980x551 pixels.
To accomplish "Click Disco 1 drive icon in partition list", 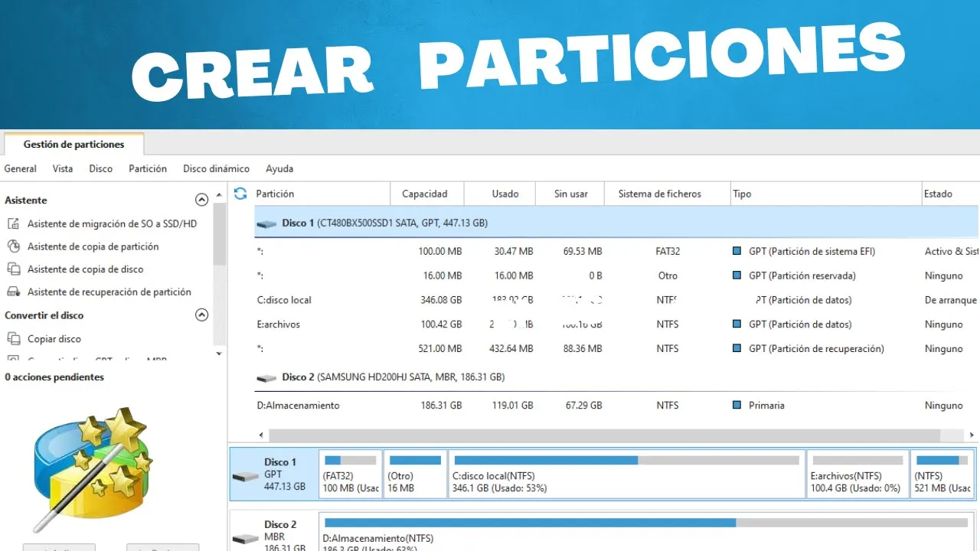I will coord(266,224).
